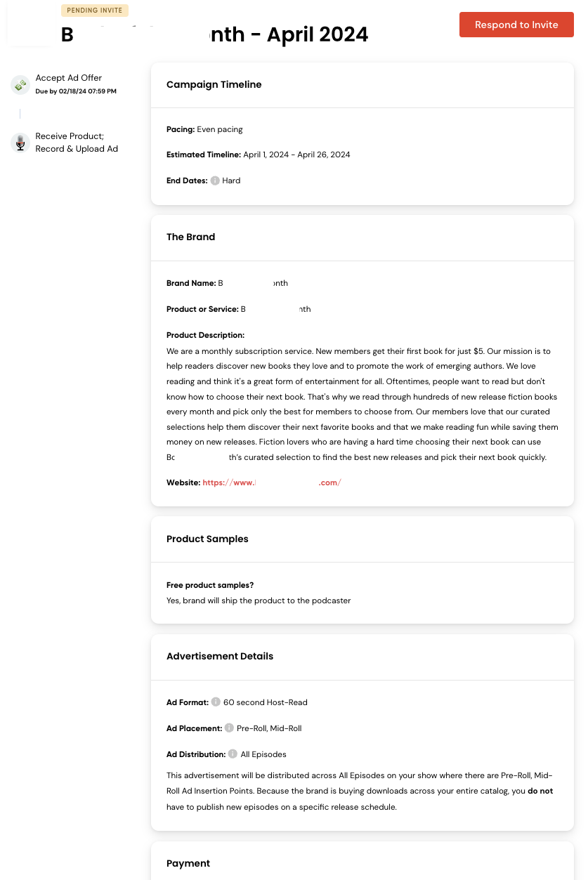
Task: Click the Estimated Timeline date range
Action: point(296,155)
